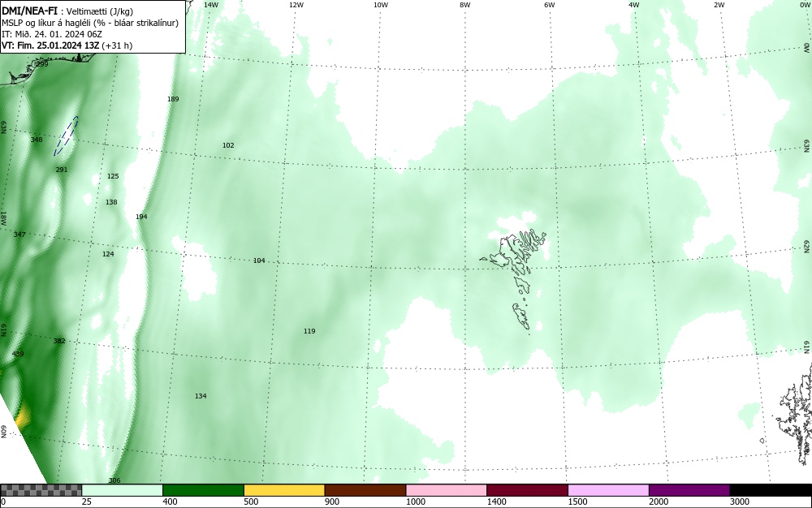This screenshot has height=508, width=812.
Task: Click the yellow high-CAPE patch on the map
Action: 22,417
